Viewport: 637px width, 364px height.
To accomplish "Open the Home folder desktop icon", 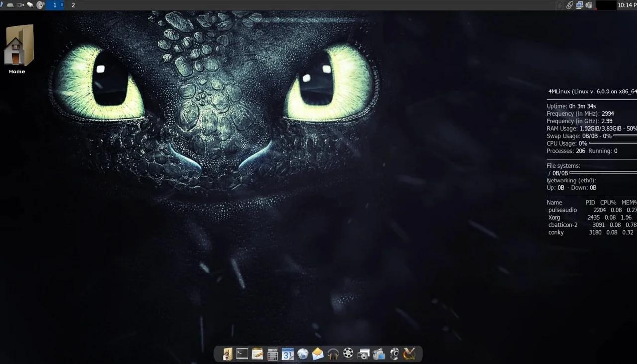I will click(x=17, y=46).
